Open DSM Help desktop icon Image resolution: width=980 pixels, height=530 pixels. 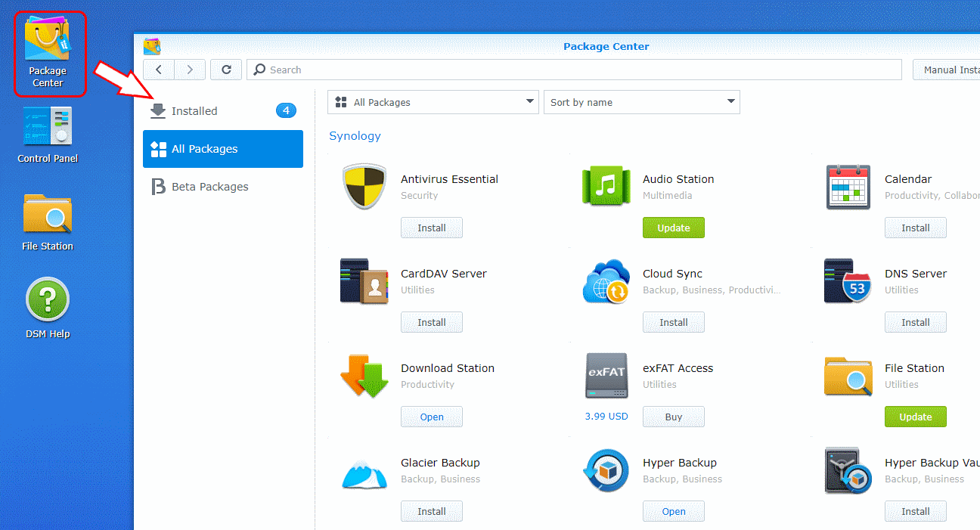tap(48, 309)
